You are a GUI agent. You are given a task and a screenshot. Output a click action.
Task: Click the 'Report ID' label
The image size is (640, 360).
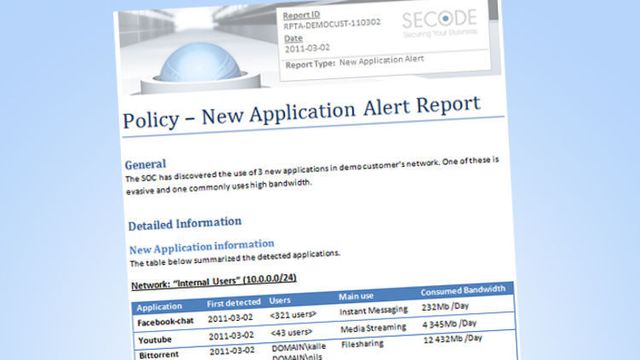[301, 15]
